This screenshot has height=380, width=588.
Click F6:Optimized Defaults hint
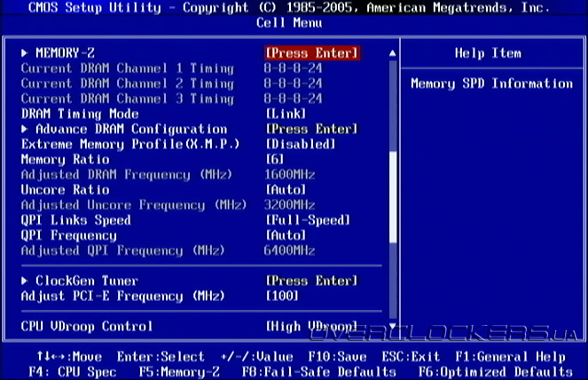[x=496, y=372]
